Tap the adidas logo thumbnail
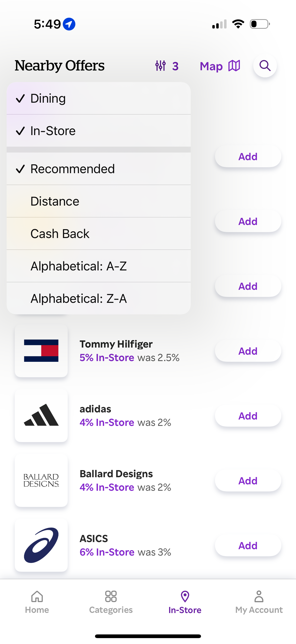The width and height of the screenshot is (296, 644). 41,416
